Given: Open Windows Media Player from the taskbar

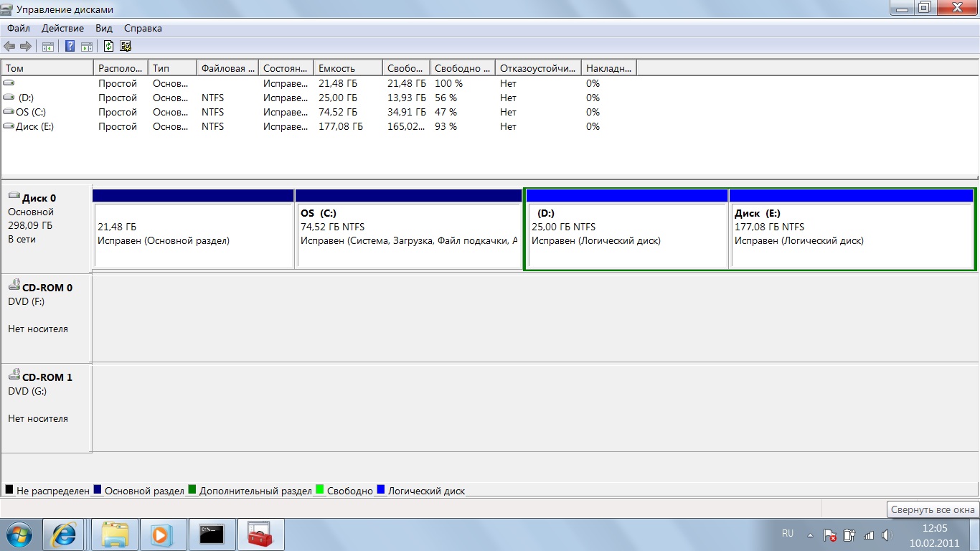Looking at the screenshot, I should (x=163, y=534).
